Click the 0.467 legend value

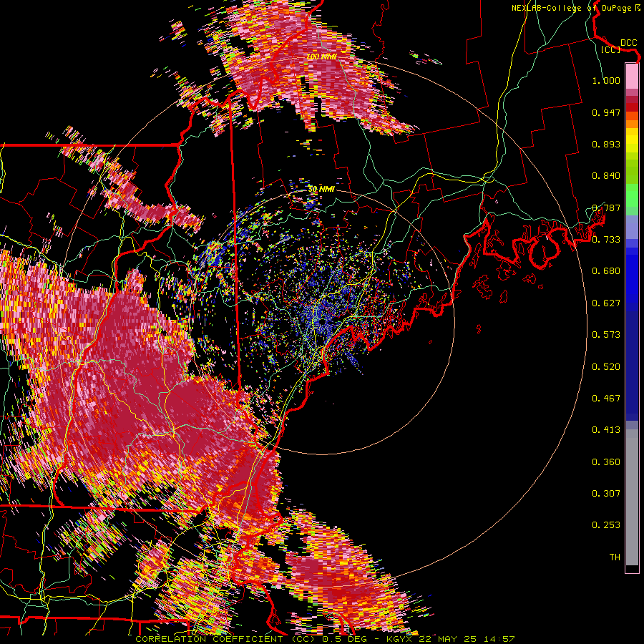[606, 399]
